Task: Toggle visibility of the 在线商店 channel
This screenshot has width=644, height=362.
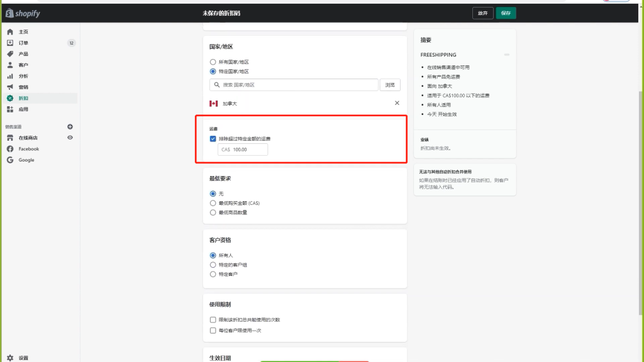Action: [70, 138]
